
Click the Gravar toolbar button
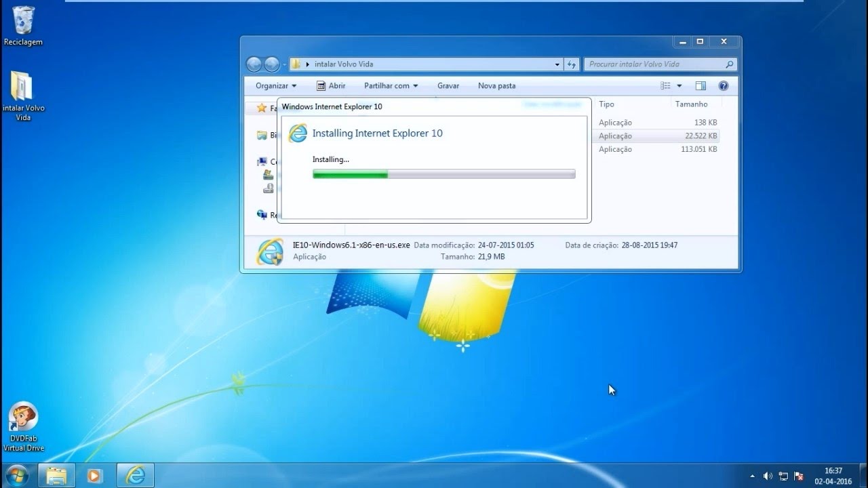click(448, 86)
